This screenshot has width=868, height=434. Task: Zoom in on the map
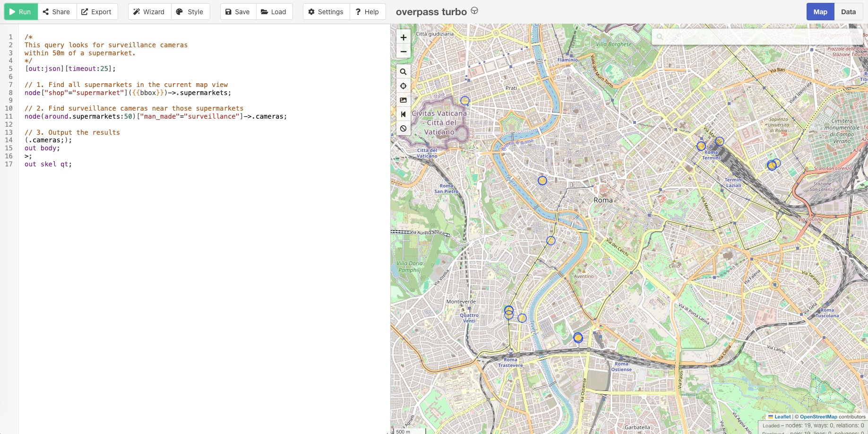404,37
